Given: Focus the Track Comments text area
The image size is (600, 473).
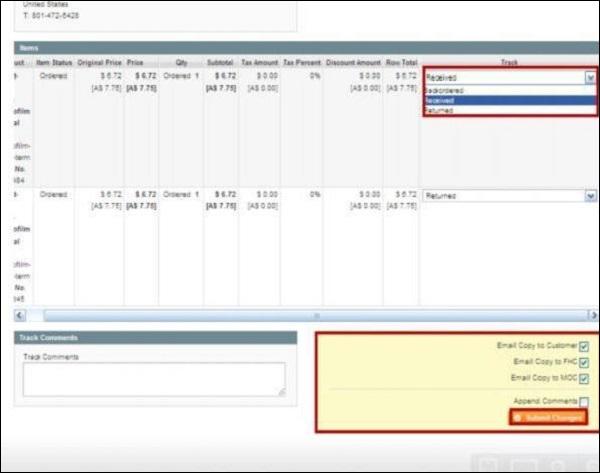Looking at the screenshot, I should [154, 379].
